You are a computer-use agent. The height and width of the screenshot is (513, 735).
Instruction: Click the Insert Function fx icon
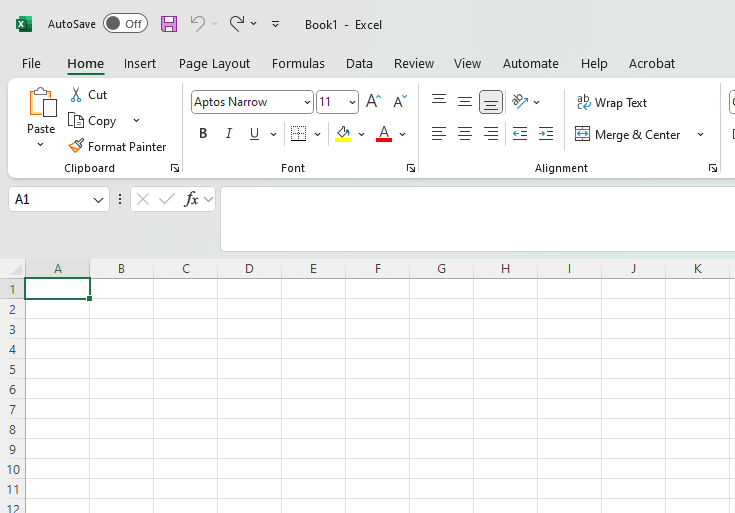[191, 199]
